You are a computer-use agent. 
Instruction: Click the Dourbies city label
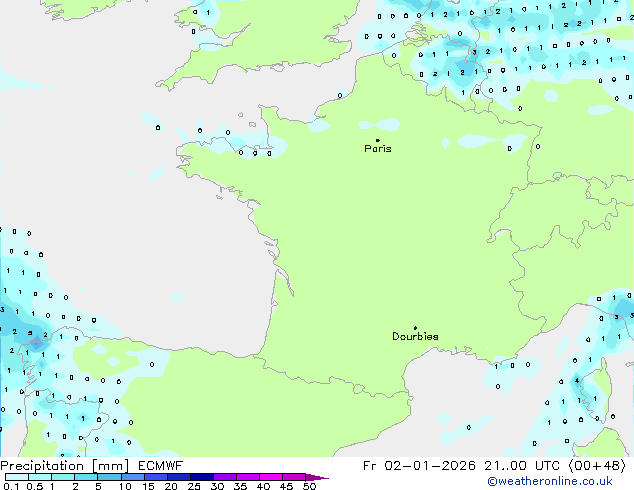(415, 336)
